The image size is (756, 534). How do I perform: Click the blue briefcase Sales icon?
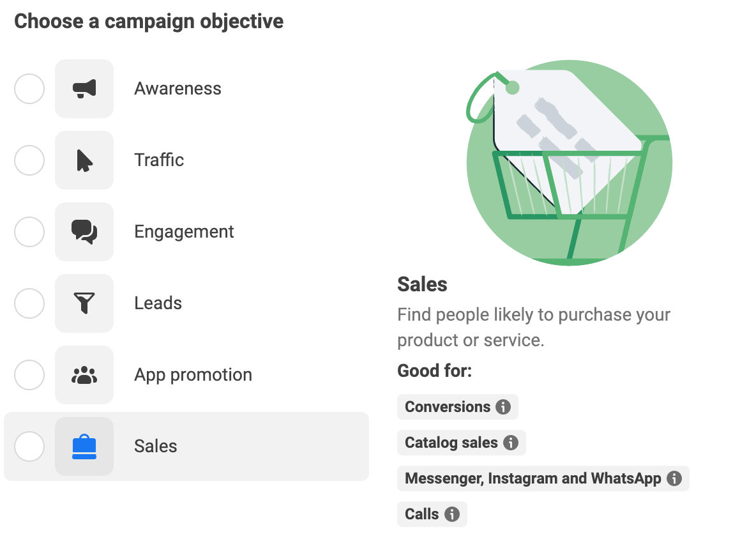84,446
